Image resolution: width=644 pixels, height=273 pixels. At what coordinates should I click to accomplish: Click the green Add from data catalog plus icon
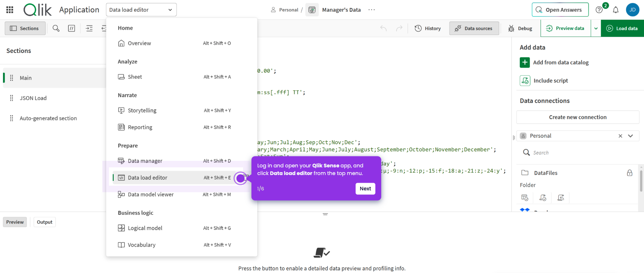[525, 62]
